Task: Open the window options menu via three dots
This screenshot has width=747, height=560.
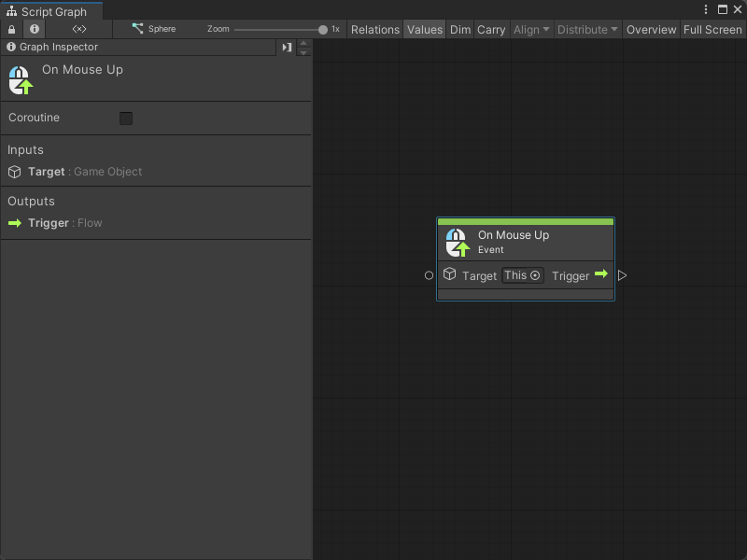Action: click(706, 8)
